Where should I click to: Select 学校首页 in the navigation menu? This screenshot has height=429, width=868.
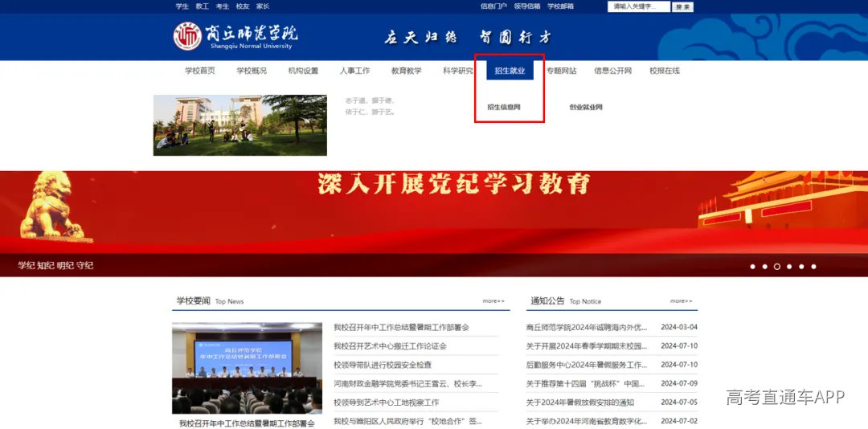click(x=200, y=71)
